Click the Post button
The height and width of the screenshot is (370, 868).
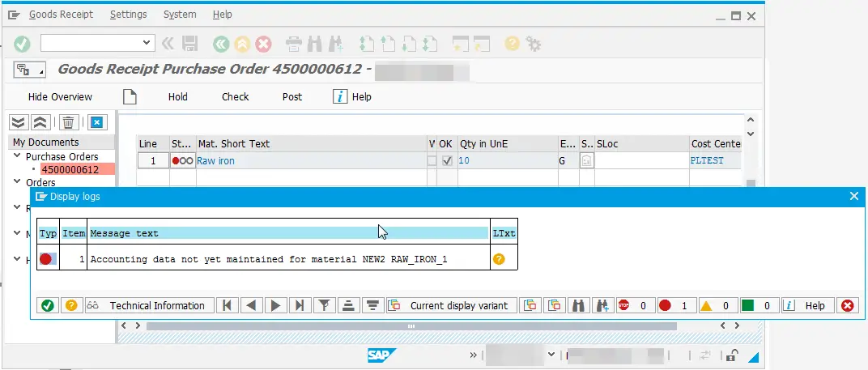(x=292, y=96)
